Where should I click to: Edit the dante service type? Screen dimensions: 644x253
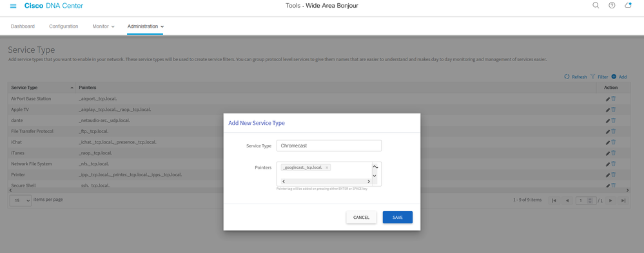click(x=608, y=120)
